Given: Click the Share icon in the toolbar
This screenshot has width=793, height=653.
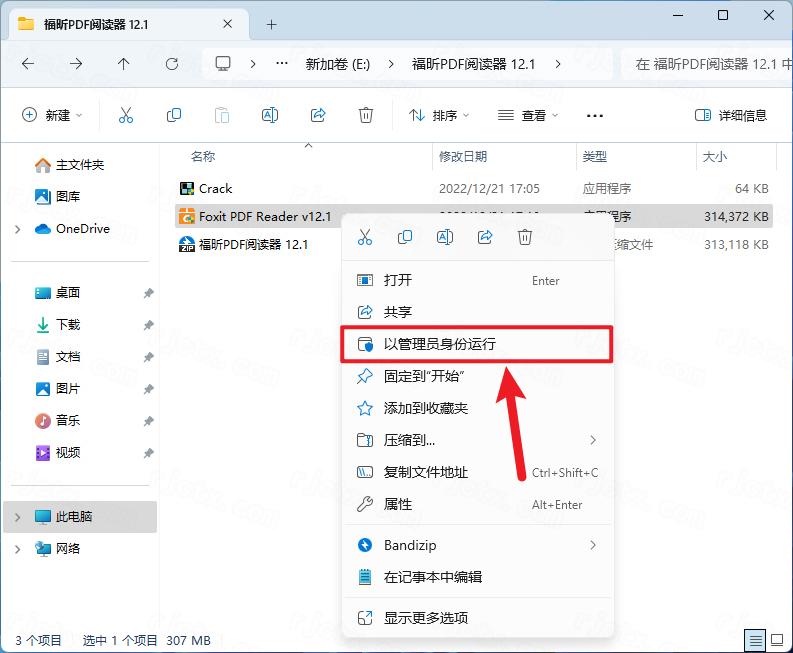Looking at the screenshot, I should [x=318, y=115].
